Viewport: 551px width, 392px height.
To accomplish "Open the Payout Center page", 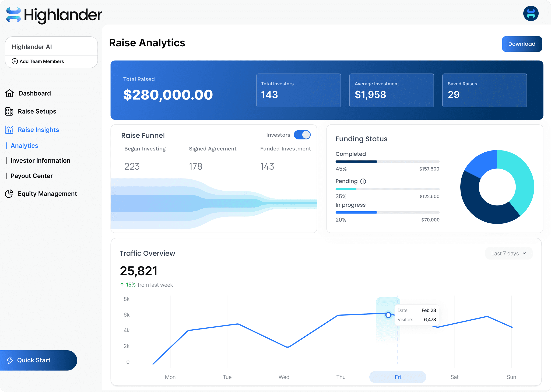I will coord(32,176).
